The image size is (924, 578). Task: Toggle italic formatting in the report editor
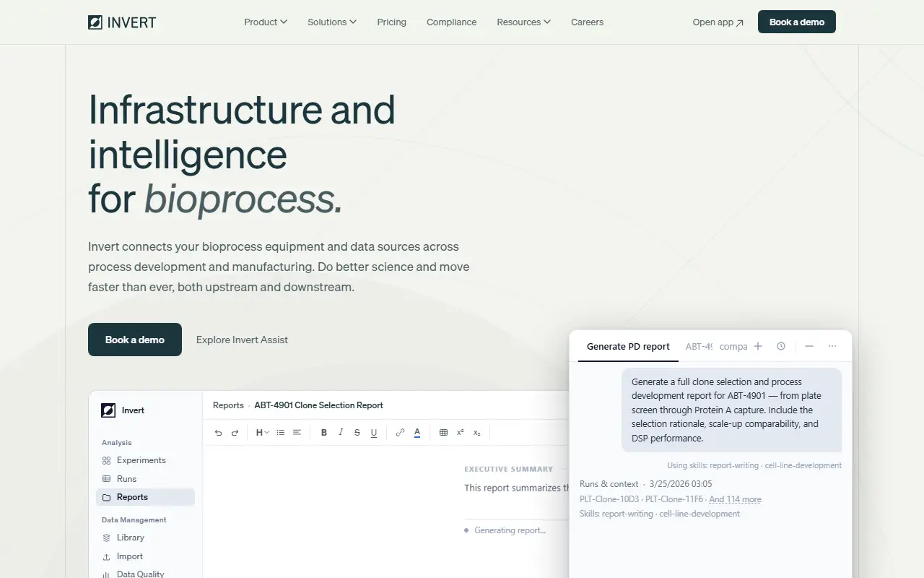tap(341, 433)
